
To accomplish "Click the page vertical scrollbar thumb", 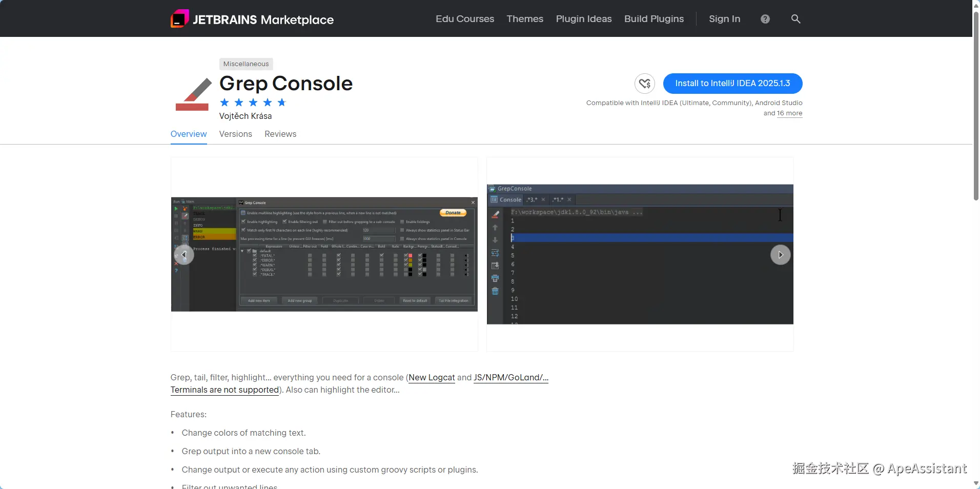I will 976,105.
